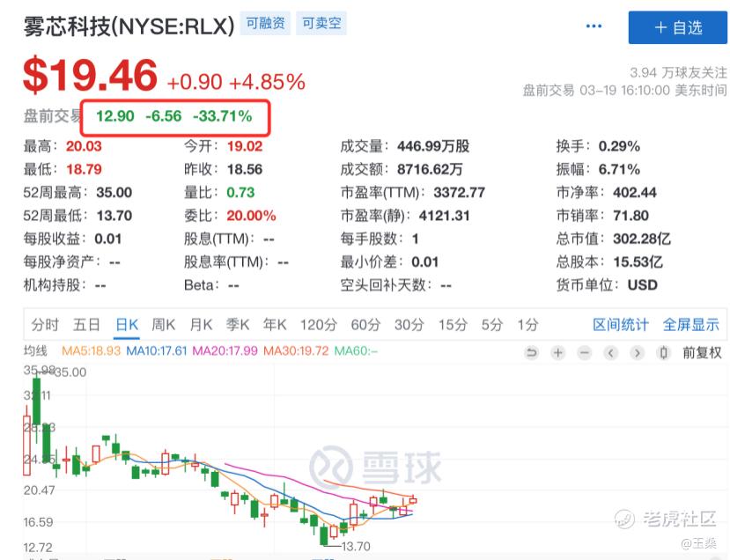Click the 货币单位 value USD
This screenshot has height=560, width=730.
coord(643,285)
